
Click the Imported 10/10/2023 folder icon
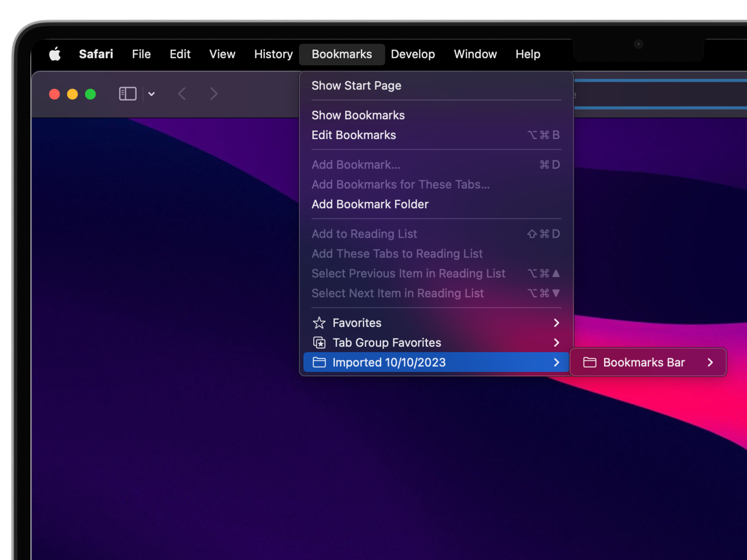319,362
